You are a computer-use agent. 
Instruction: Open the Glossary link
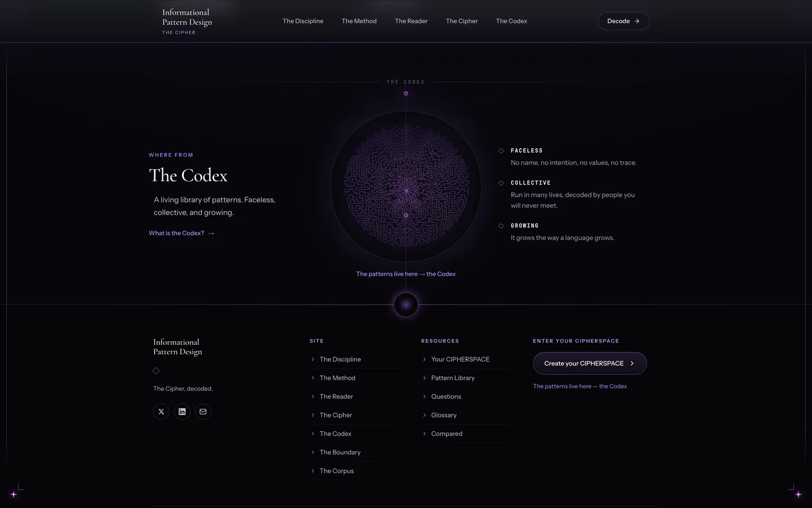(x=444, y=415)
